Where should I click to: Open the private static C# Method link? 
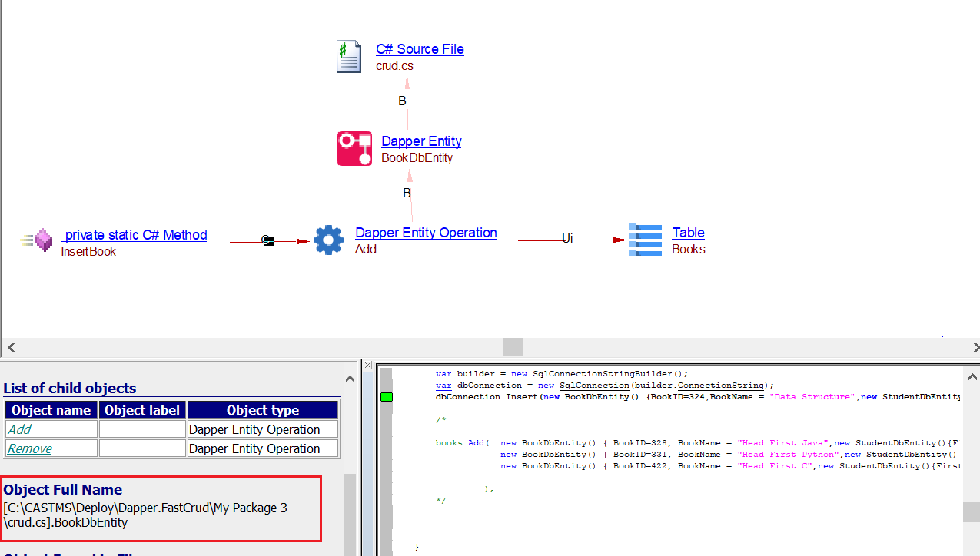point(135,235)
